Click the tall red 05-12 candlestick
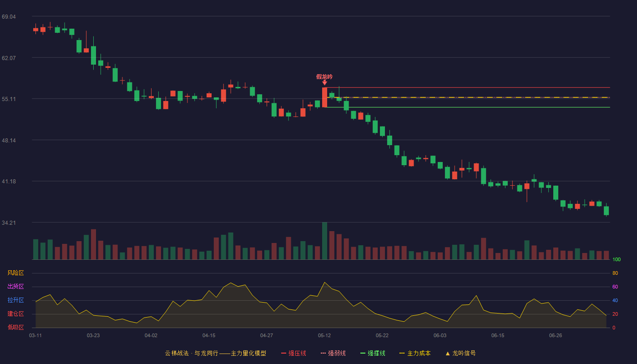 pos(324,97)
